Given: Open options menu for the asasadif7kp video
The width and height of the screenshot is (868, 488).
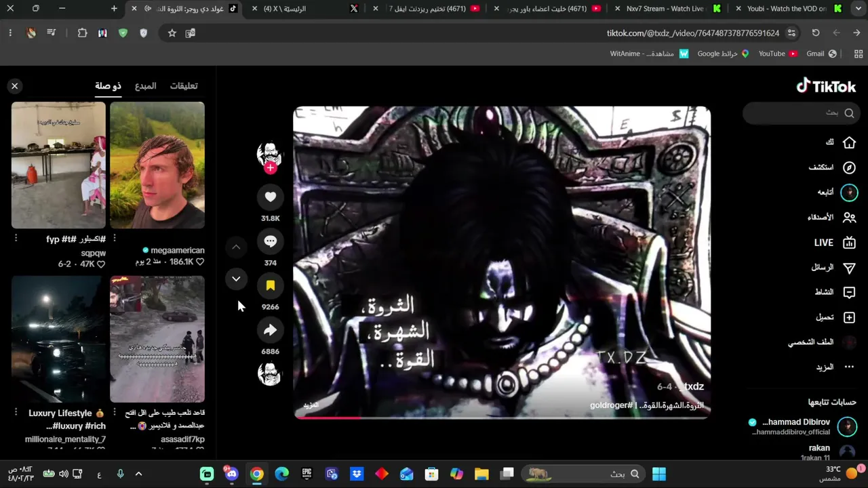Looking at the screenshot, I should click(114, 412).
